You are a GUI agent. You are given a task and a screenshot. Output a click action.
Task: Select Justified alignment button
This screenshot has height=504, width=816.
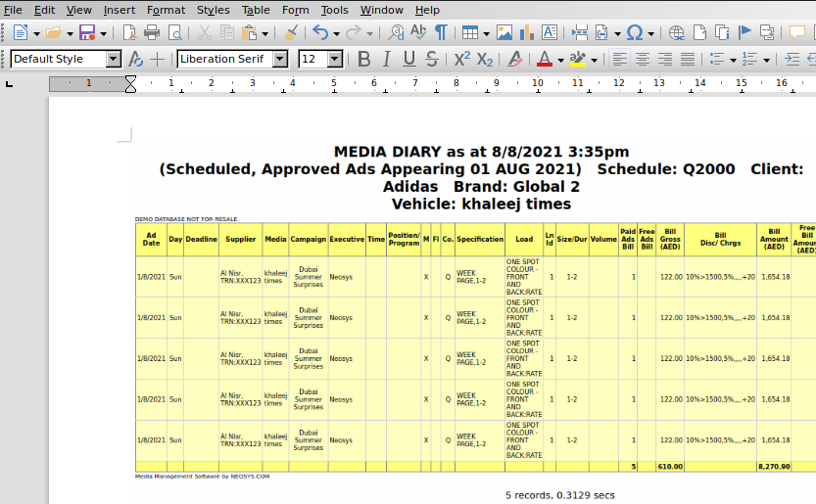[688, 60]
